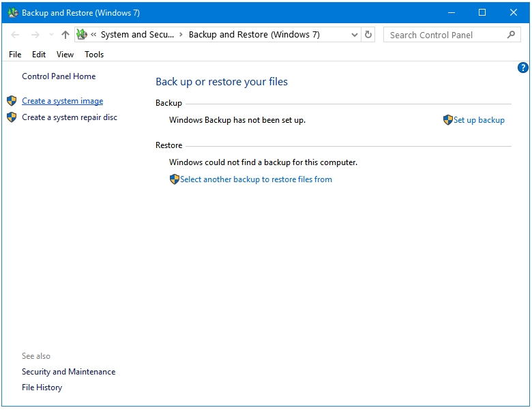
Task: Click Create a system repair disc
Action: tap(70, 117)
